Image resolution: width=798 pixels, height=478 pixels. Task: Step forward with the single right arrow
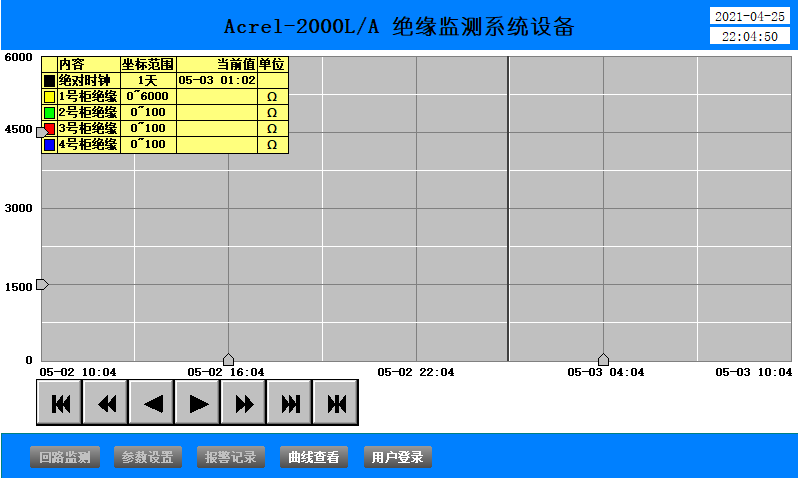tap(198, 403)
